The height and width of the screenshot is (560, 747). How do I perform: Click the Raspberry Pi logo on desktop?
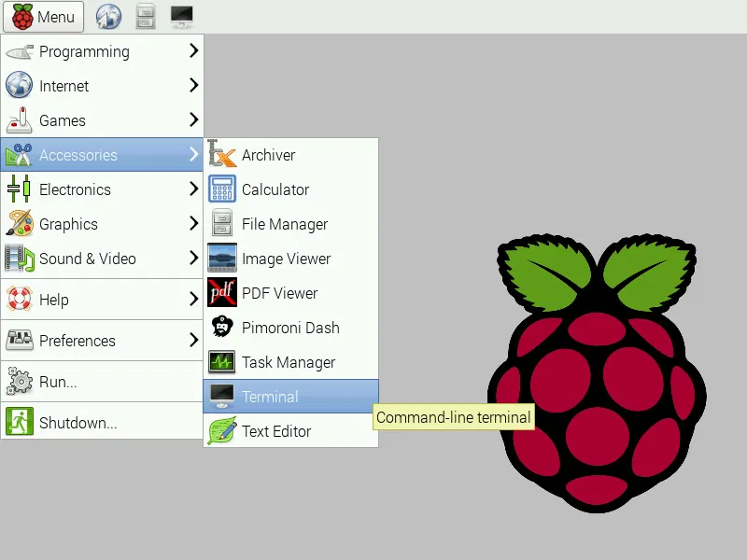coord(599,373)
